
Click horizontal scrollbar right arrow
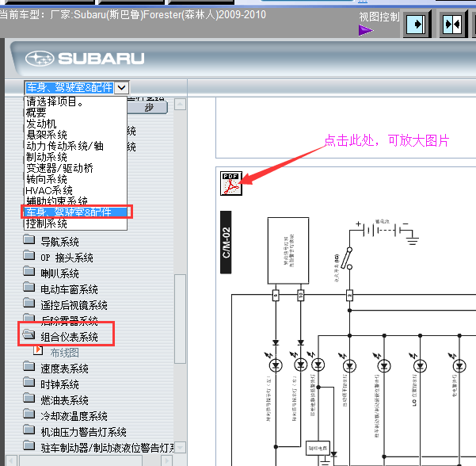166,460
